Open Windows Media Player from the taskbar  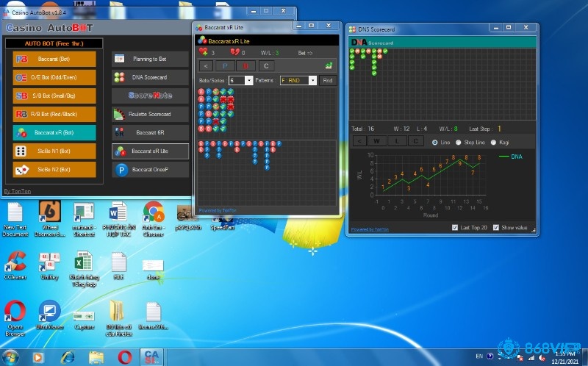(x=38, y=357)
